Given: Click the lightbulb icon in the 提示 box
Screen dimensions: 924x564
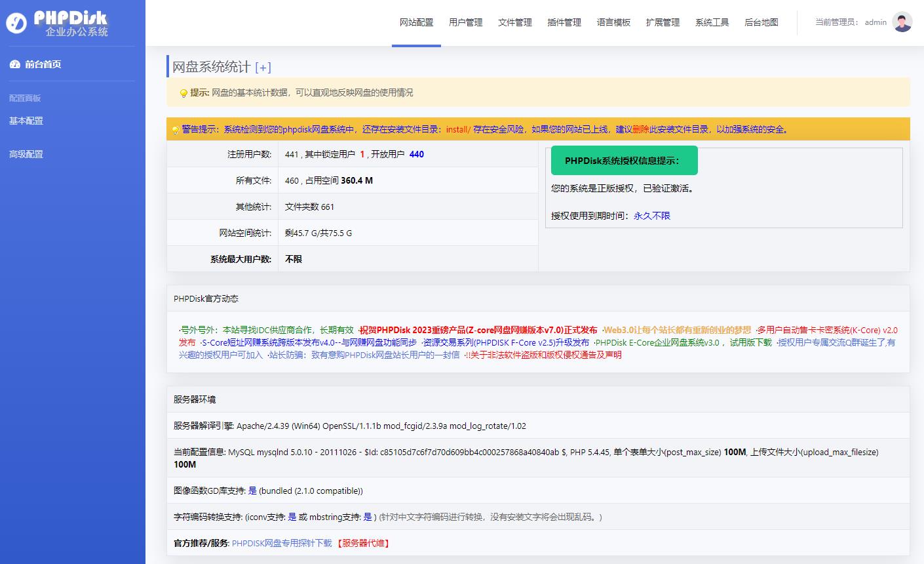Looking at the screenshot, I should [183, 93].
